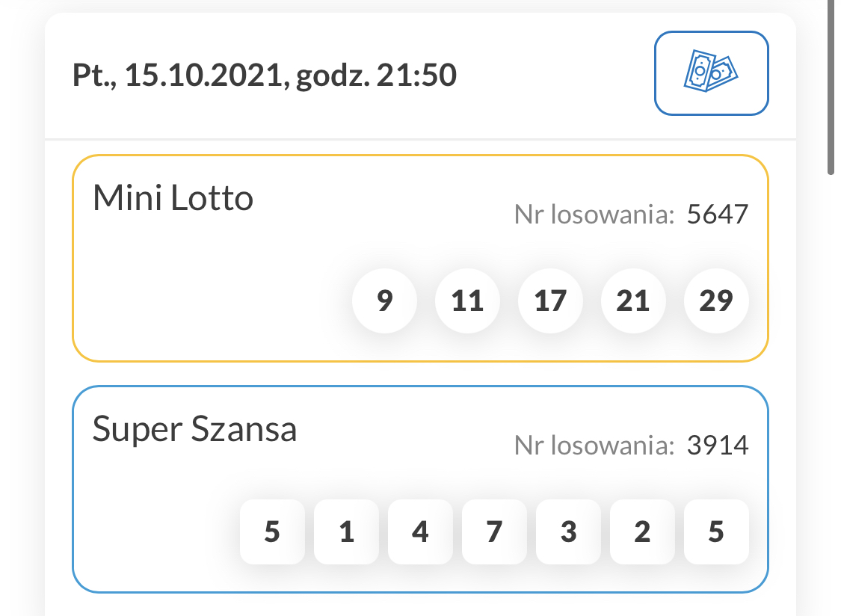Click Super Szansa draw number 3914
The height and width of the screenshot is (616, 841).
click(717, 446)
